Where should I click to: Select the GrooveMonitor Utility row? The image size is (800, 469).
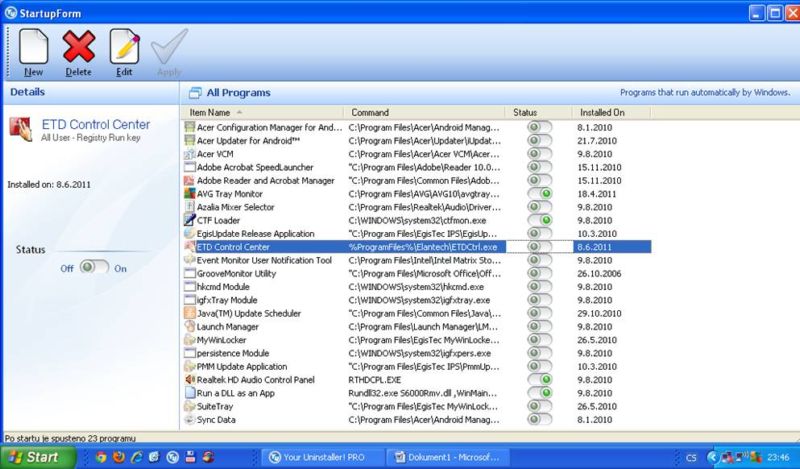416,274
